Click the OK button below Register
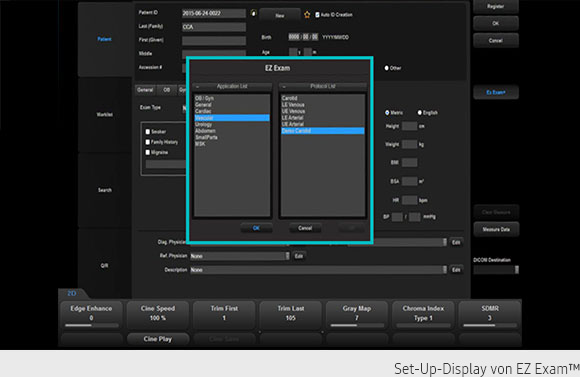 [x=496, y=23]
